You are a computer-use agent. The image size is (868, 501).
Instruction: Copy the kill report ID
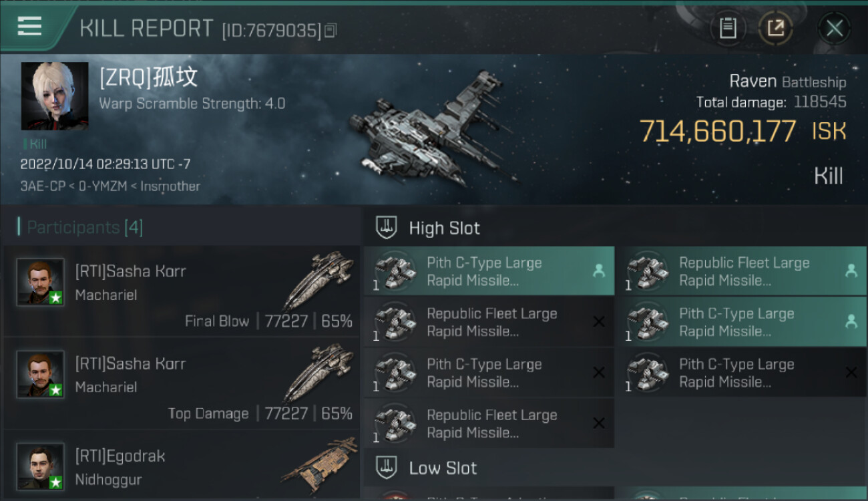tap(331, 31)
